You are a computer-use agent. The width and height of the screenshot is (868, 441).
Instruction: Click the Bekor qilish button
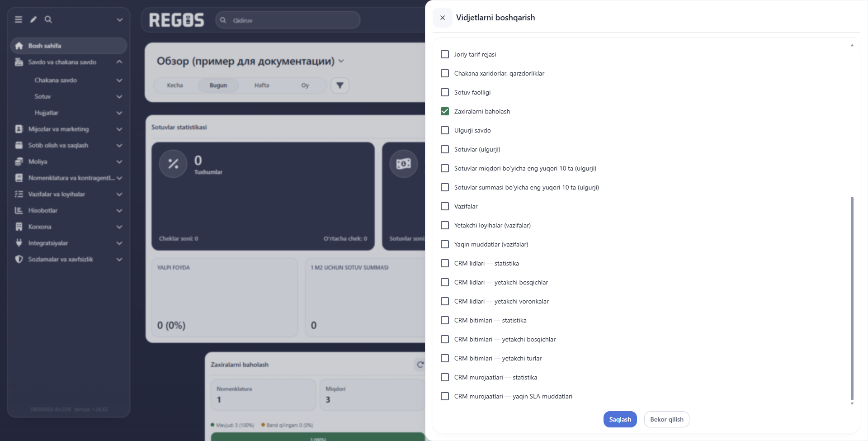[667, 419]
